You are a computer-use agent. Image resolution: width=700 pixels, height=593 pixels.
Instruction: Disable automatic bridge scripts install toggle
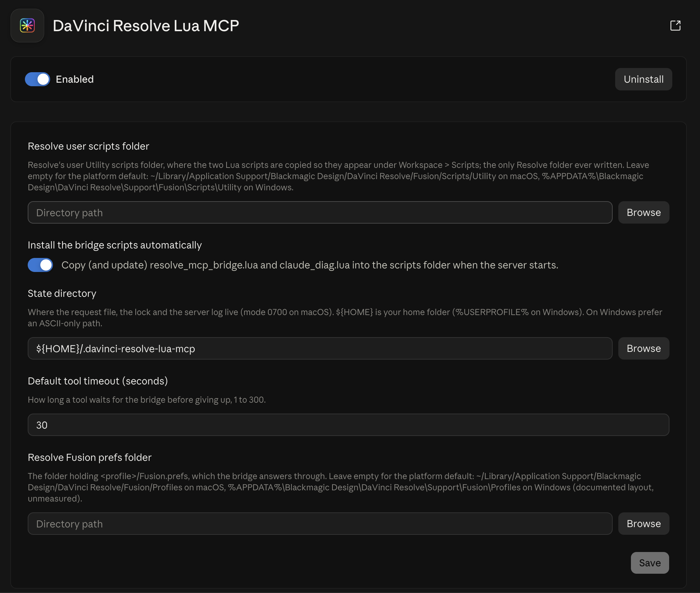(x=40, y=265)
